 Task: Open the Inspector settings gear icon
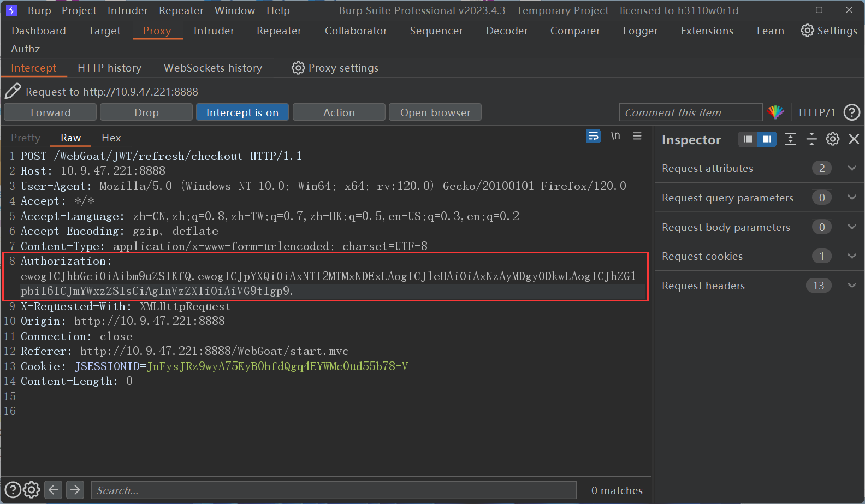pyautogui.click(x=833, y=139)
